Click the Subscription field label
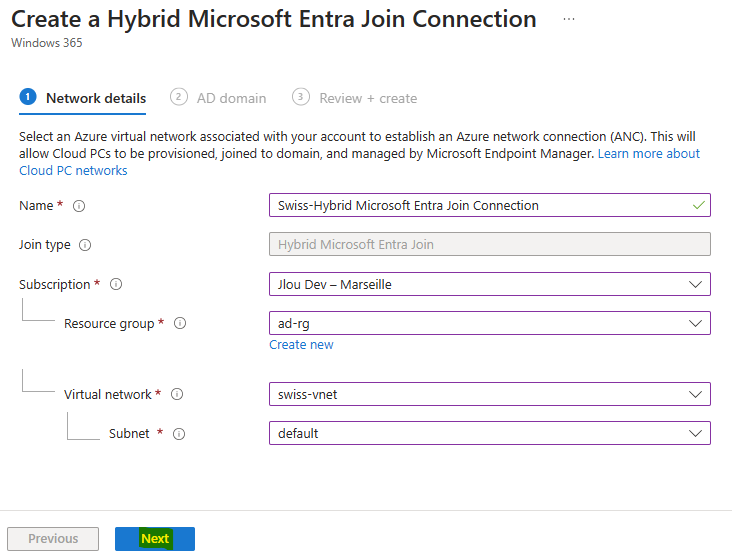732x556 pixels. [x=55, y=284]
